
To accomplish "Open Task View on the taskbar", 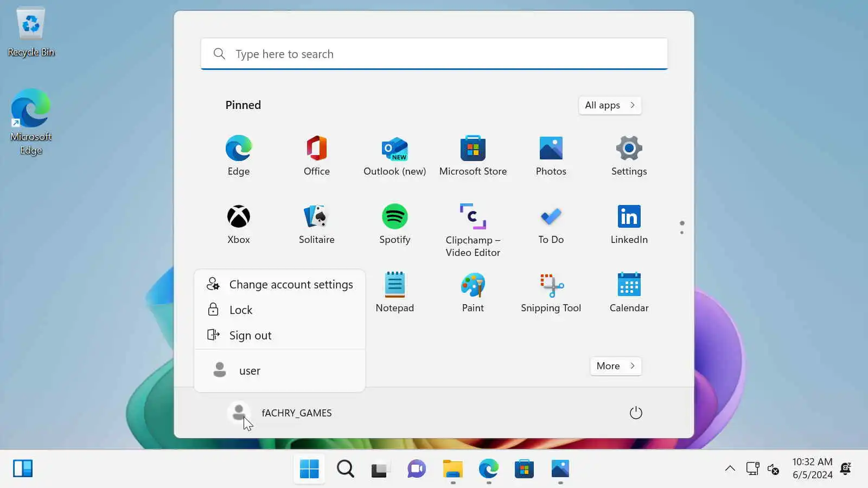I will tap(381, 469).
